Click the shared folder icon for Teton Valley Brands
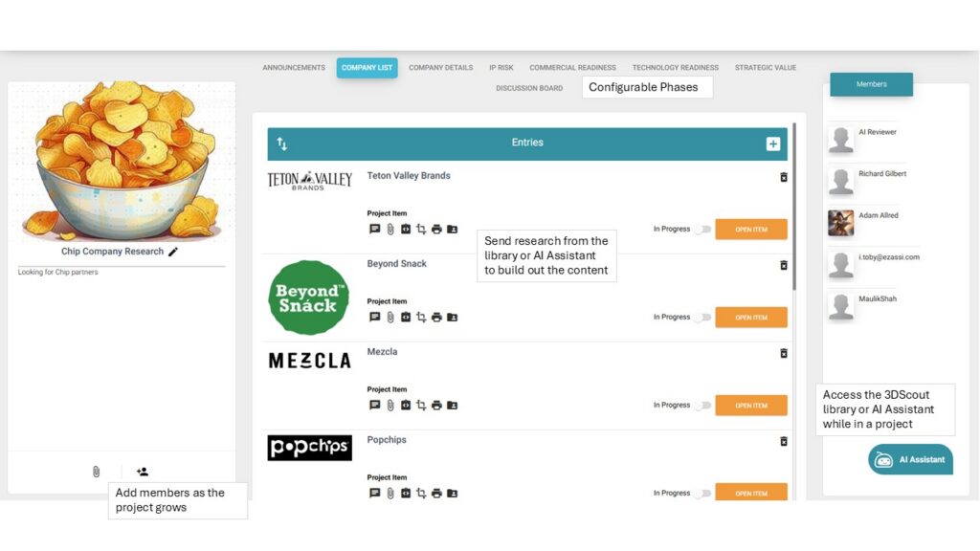980x551 pixels. tap(452, 230)
